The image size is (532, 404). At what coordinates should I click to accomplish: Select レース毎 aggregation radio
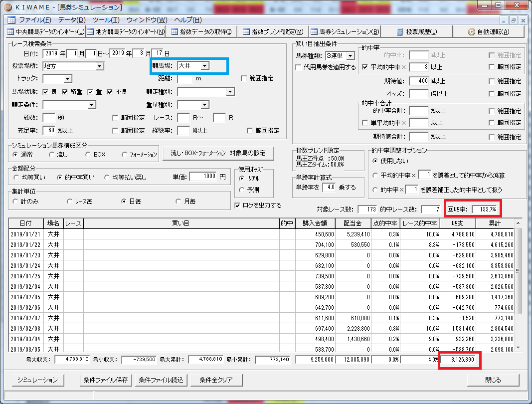point(69,202)
